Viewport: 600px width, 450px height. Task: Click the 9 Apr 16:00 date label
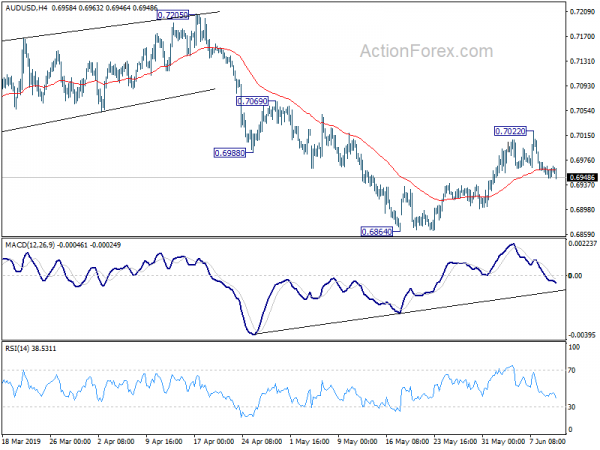pyautogui.click(x=164, y=441)
